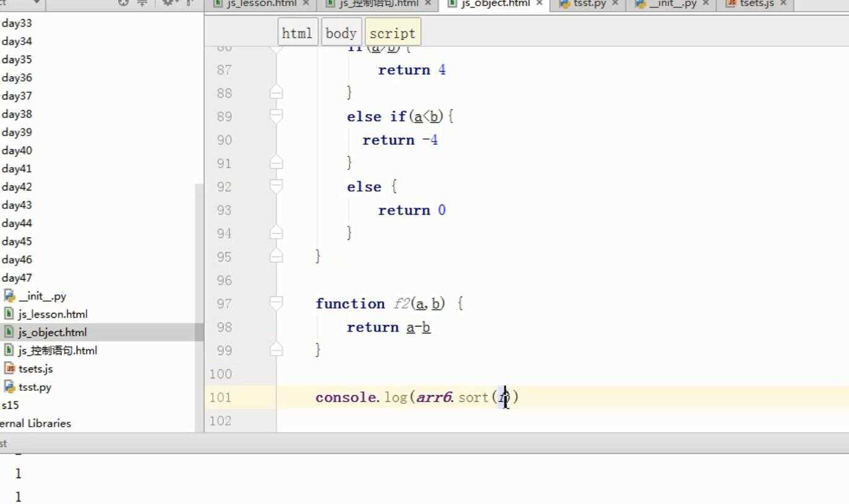Select the day44 folder
849x504 pixels.
17,223
